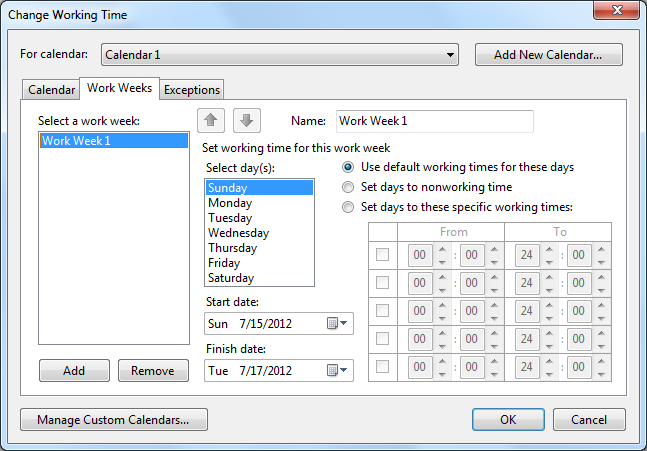Screen dimensions: 647x451
Task: Click the work week Name field
Action: coord(434,121)
